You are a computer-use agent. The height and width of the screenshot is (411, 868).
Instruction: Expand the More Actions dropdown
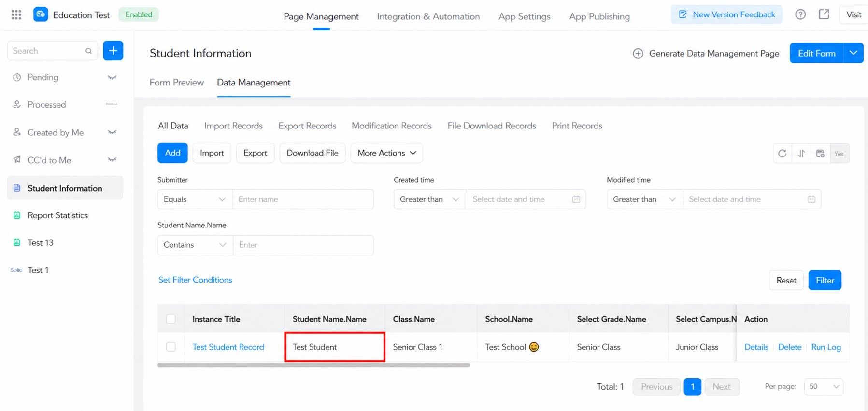click(386, 153)
